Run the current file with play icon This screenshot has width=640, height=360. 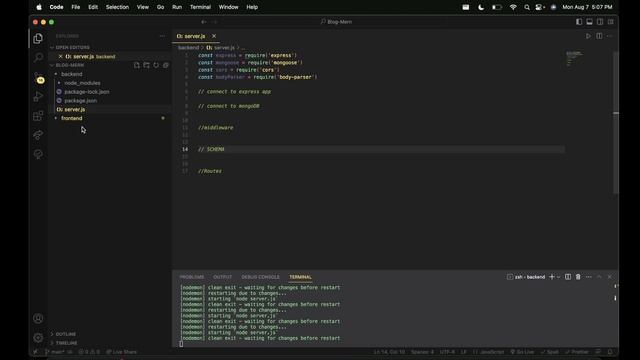[x=588, y=36]
